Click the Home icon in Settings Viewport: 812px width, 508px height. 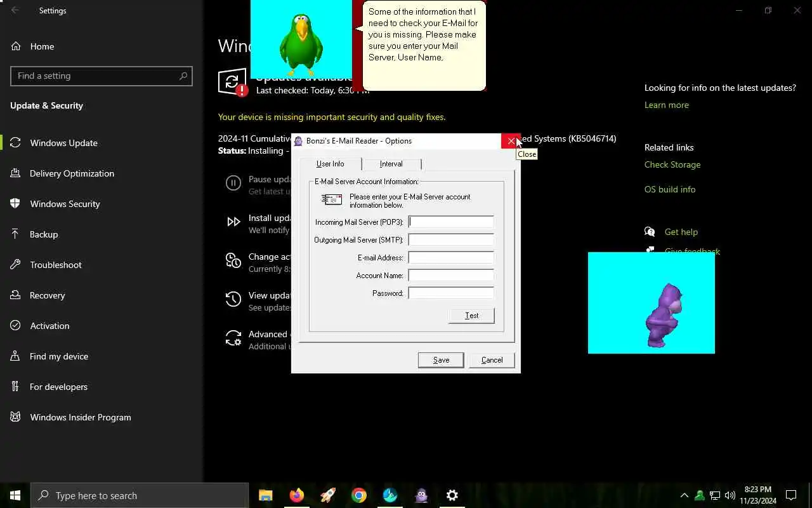15,46
